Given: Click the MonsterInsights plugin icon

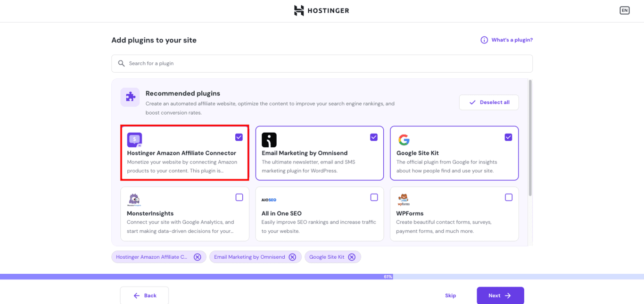Looking at the screenshot, I should (x=134, y=200).
